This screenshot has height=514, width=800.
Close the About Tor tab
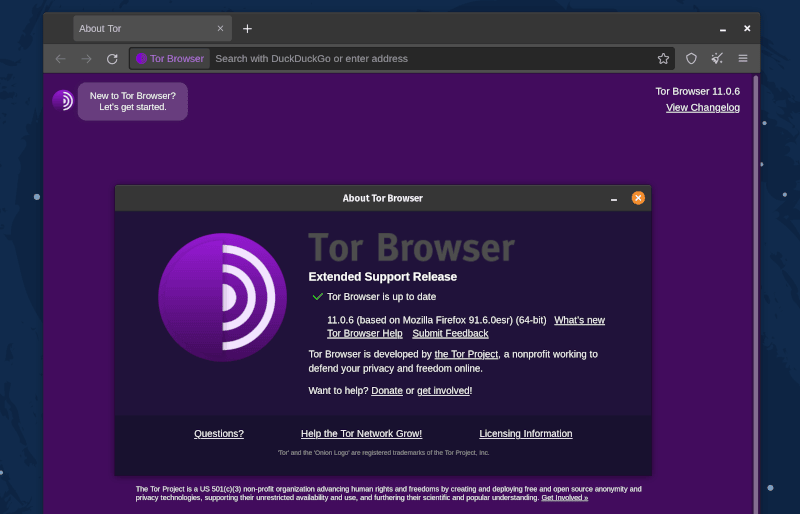[220, 28]
